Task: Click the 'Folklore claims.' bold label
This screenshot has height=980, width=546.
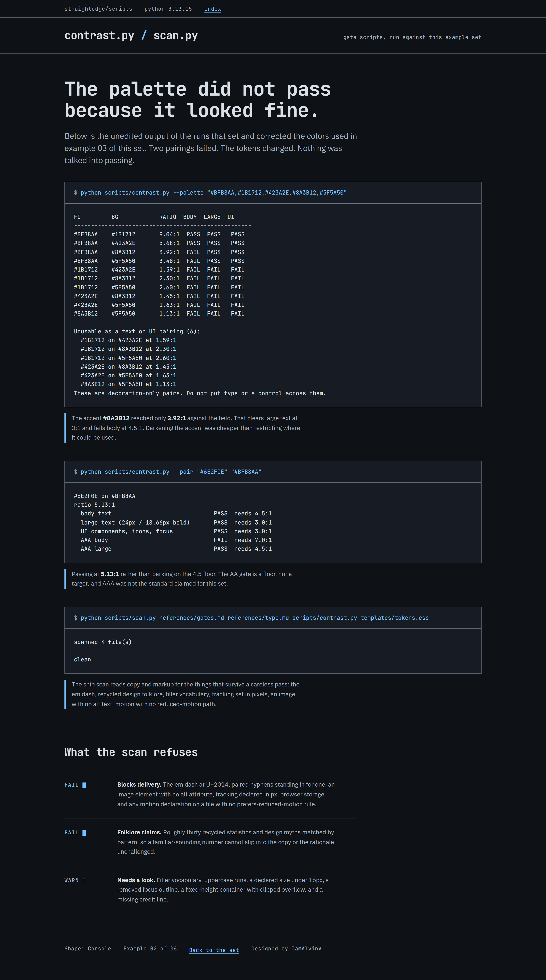Action: (x=139, y=832)
